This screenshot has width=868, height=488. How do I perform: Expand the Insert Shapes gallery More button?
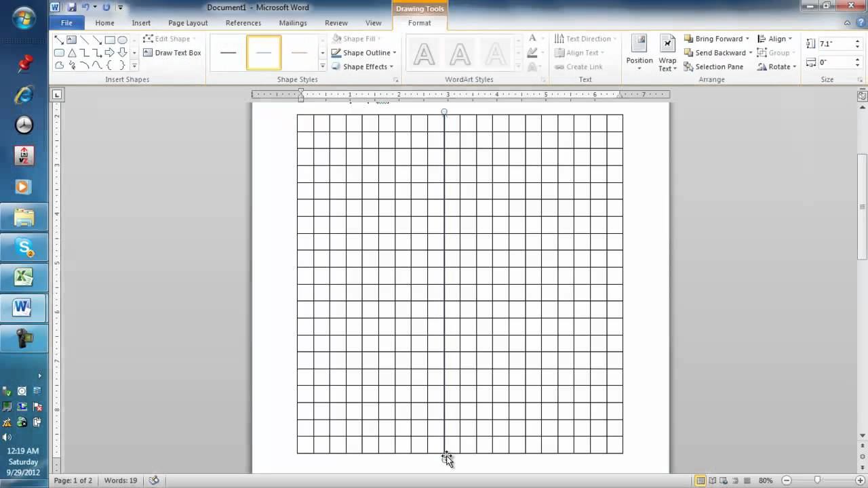click(x=134, y=66)
